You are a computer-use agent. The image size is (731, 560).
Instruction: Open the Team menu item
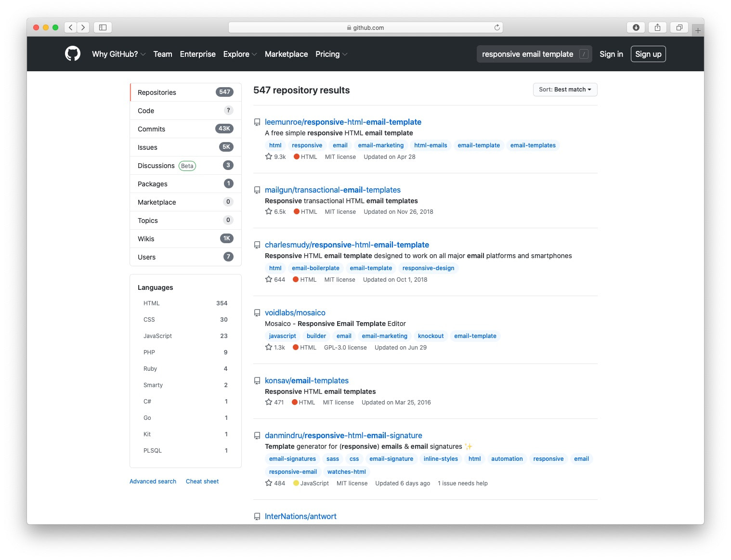pos(163,54)
